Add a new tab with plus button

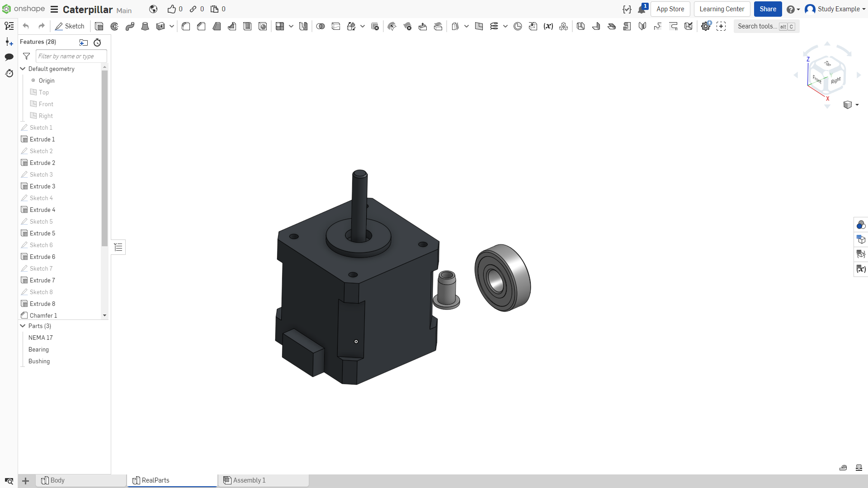pyautogui.click(x=26, y=481)
